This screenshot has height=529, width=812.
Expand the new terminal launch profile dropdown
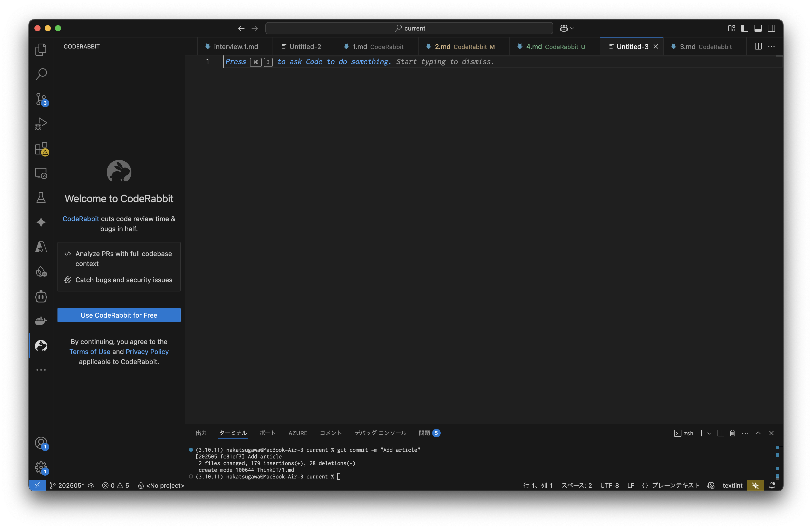pos(710,433)
